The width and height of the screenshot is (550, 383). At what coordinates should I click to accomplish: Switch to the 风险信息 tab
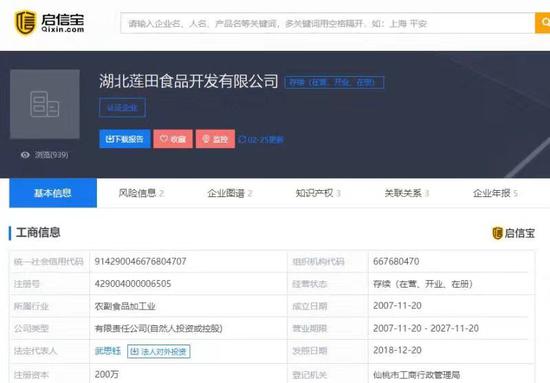click(141, 193)
